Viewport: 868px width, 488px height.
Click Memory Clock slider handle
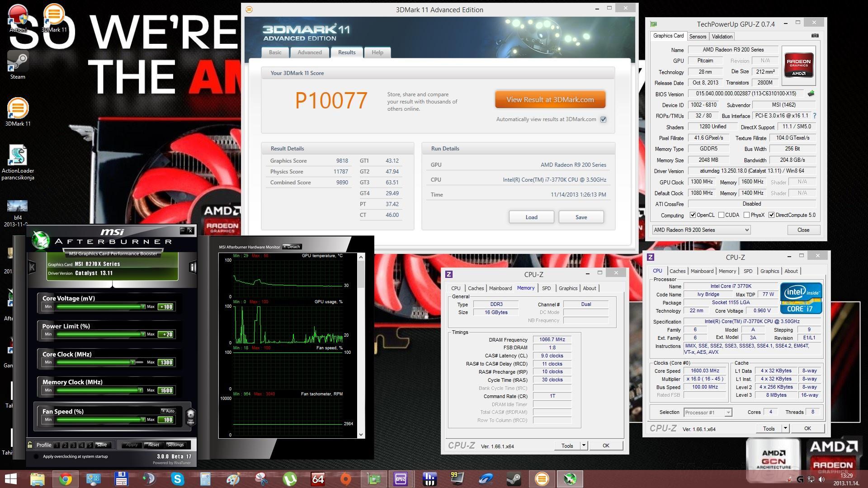pyautogui.click(x=141, y=390)
